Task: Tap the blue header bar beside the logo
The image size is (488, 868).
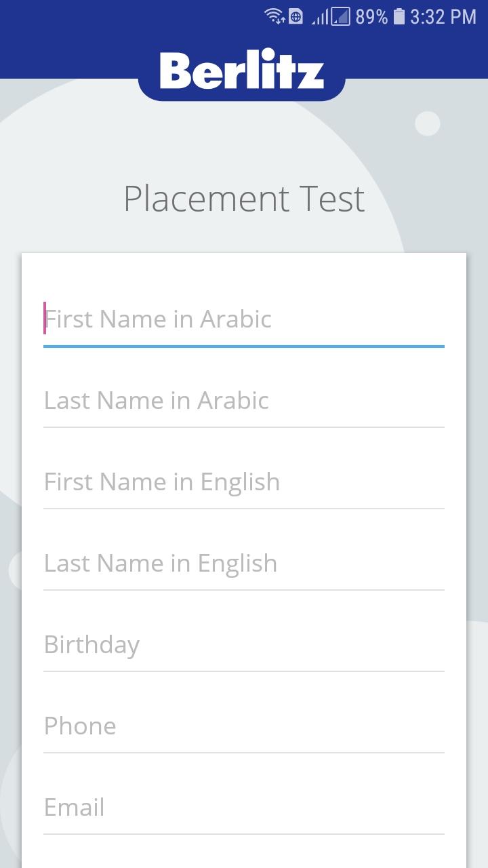Action: coord(68,54)
